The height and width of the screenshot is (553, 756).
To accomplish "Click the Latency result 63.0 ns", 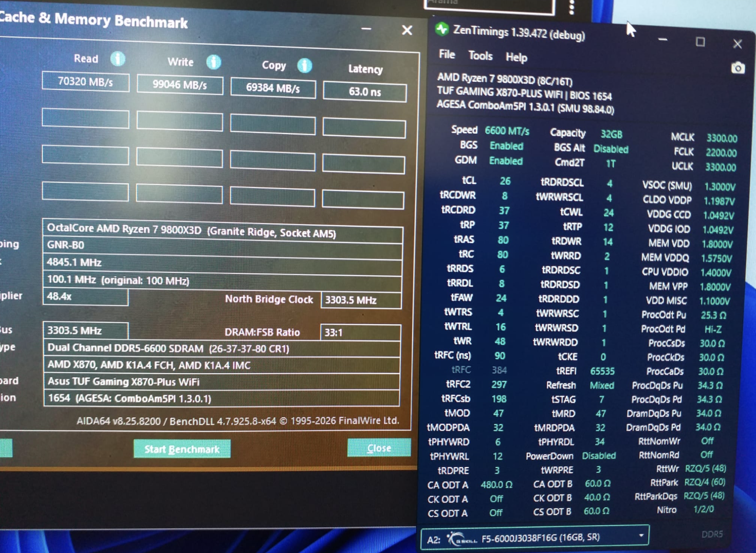I will tap(365, 92).
